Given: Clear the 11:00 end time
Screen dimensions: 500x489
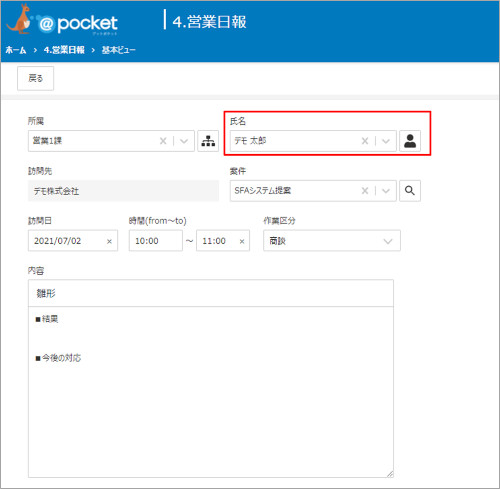Looking at the screenshot, I should 242,241.
